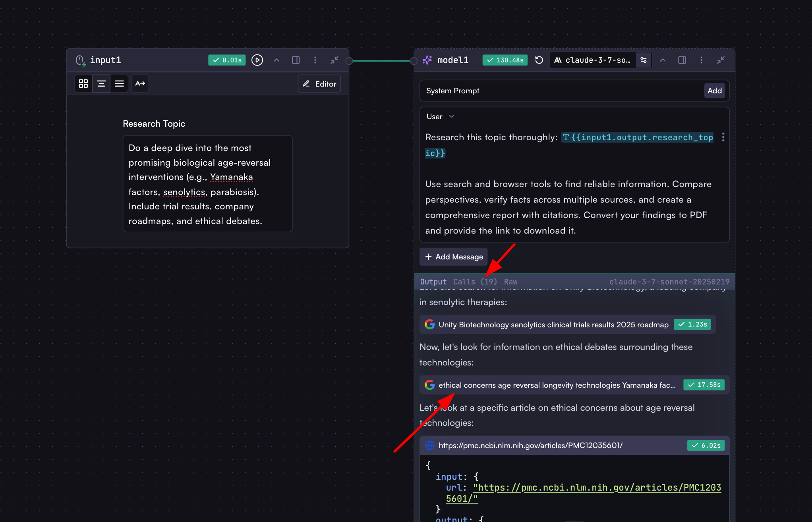Click the input1 output connector port
This screenshot has width=812, height=522.
click(x=349, y=61)
